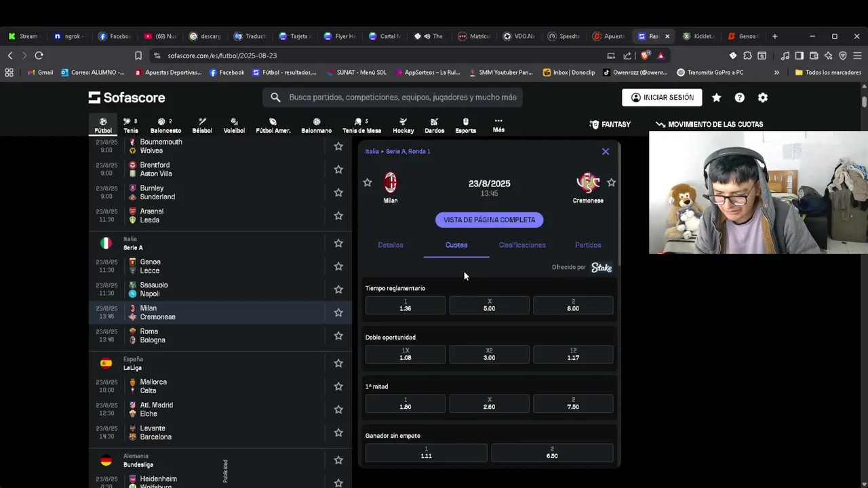Open the Cremonese team crest

[x=588, y=182]
